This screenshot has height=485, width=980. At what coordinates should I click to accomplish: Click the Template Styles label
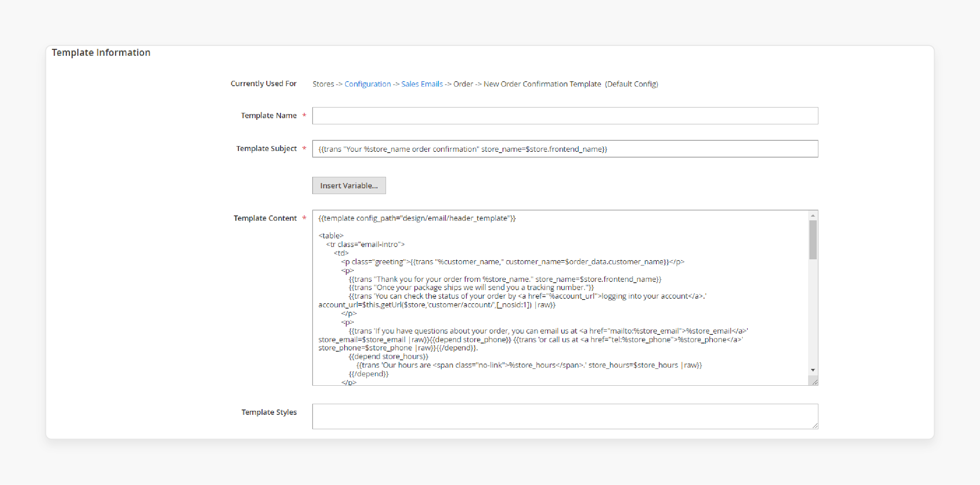coord(269,412)
